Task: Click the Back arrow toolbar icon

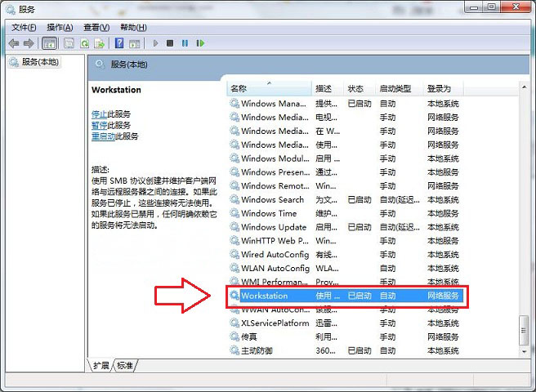Action: (14, 43)
